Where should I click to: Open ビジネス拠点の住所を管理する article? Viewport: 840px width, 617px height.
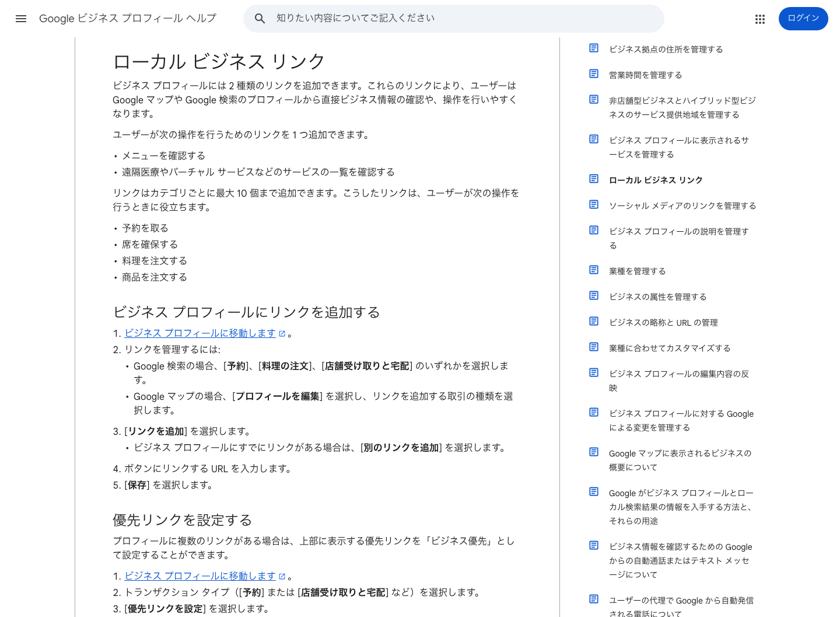click(x=666, y=50)
